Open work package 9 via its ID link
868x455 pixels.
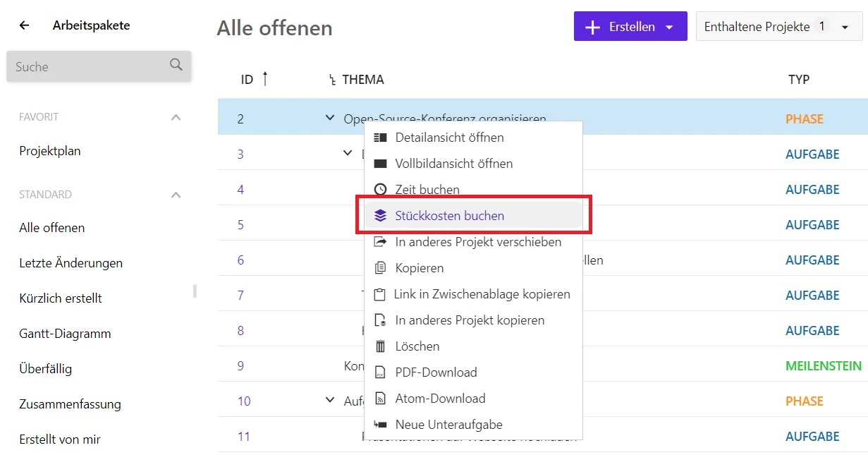240,365
